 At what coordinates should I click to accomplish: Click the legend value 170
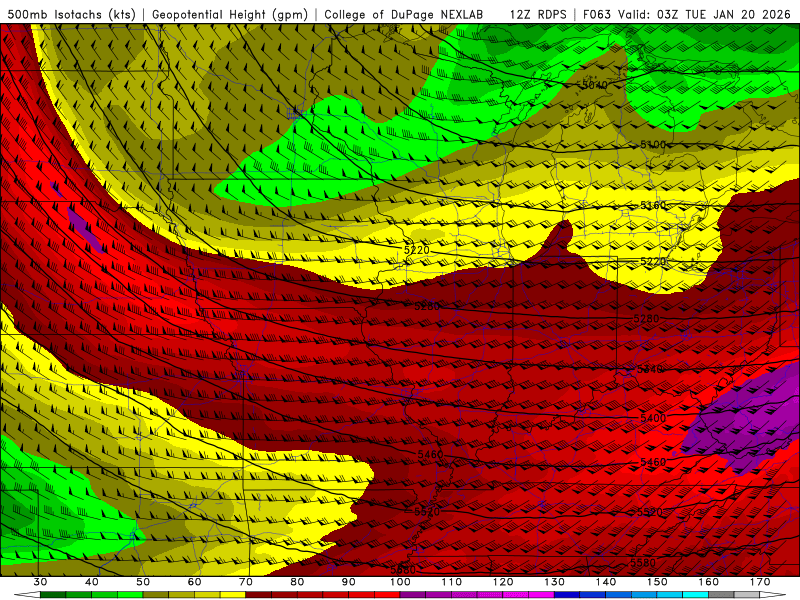760,582
